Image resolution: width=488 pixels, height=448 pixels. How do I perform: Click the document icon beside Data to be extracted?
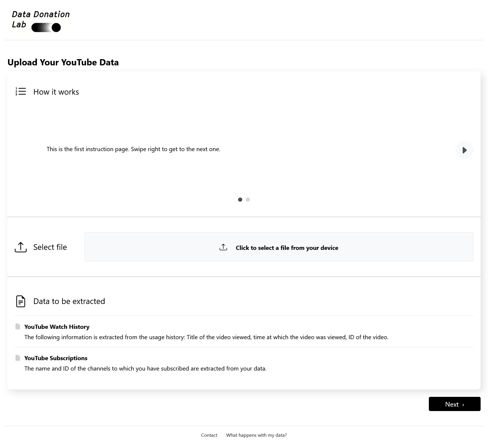20,301
